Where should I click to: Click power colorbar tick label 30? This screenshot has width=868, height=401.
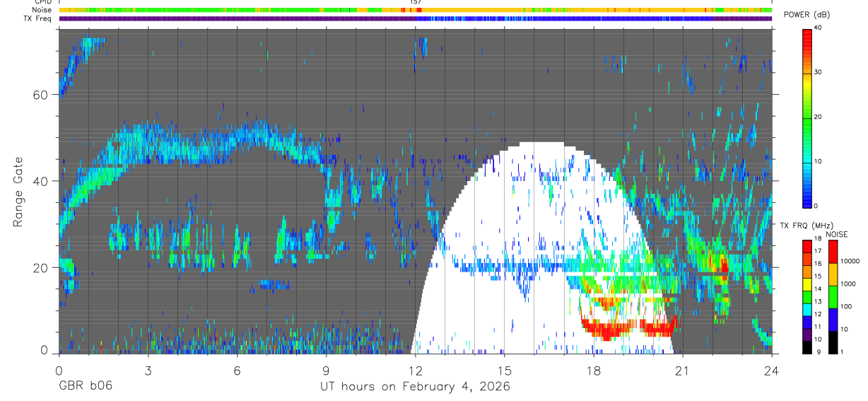pyautogui.click(x=819, y=72)
